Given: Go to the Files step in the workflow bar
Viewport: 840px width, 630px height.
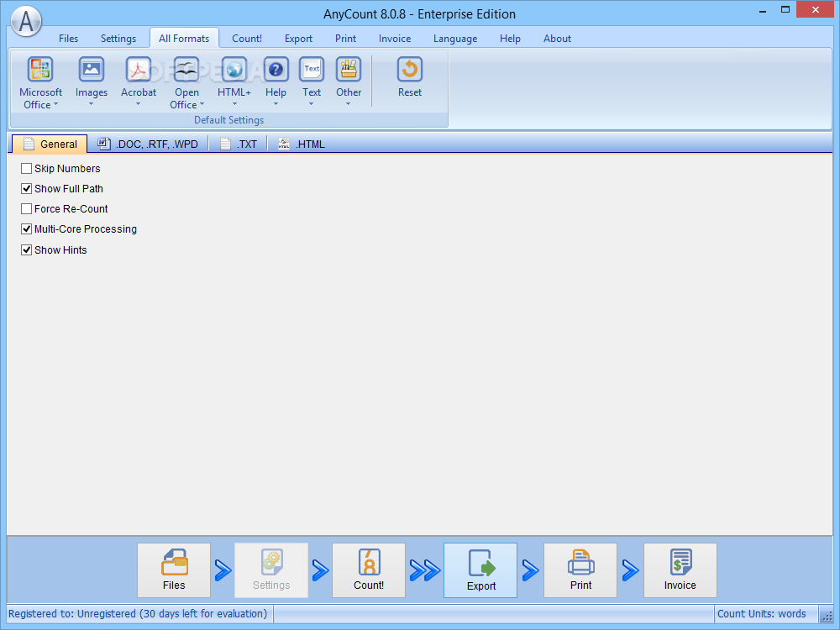Looking at the screenshot, I should coord(174,570).
